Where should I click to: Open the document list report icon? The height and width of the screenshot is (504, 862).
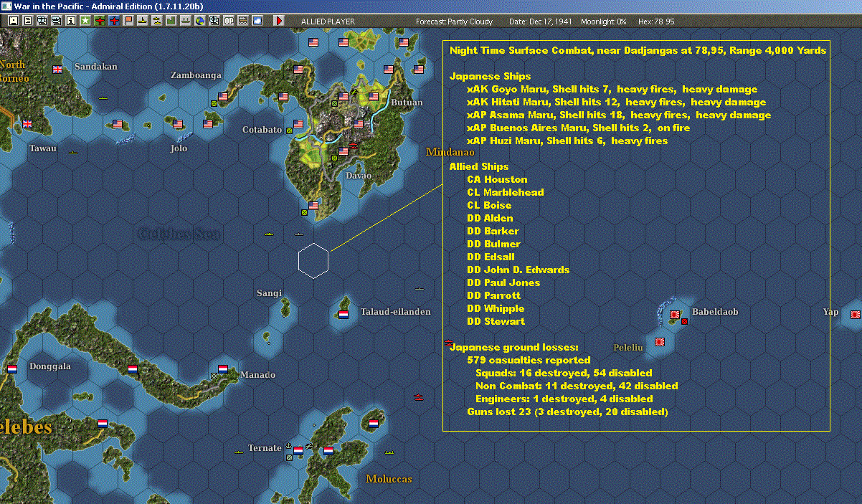[28, 21]
